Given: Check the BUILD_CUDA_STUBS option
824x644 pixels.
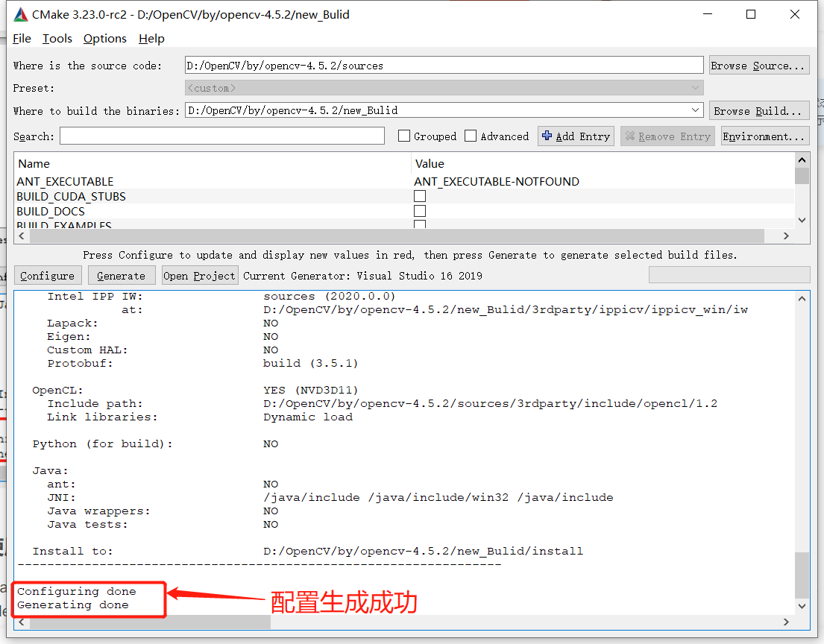Looking at the screenshot, I should tap(420, 196).
